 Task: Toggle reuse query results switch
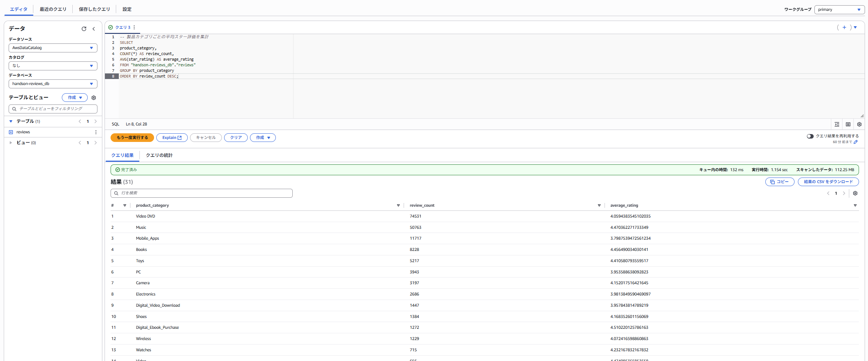point(810,136)
